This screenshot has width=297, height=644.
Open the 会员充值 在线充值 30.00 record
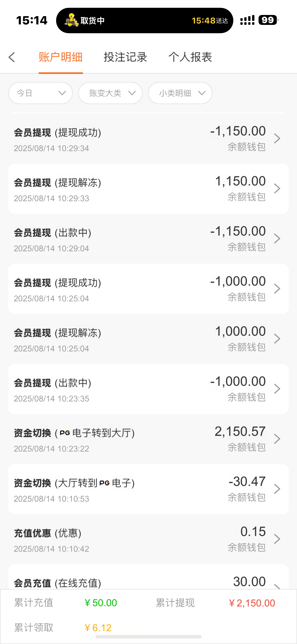[148, 582]
